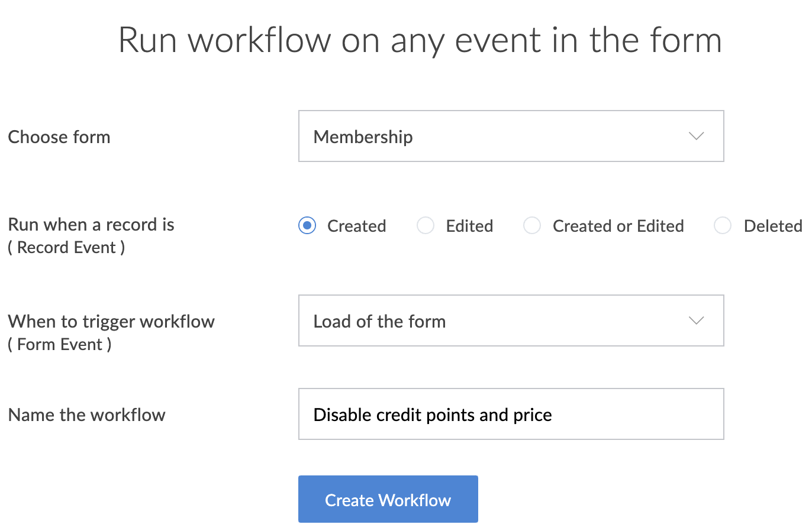
Task: Choose the 'Created or Edited' radio option
Action: 532,226
